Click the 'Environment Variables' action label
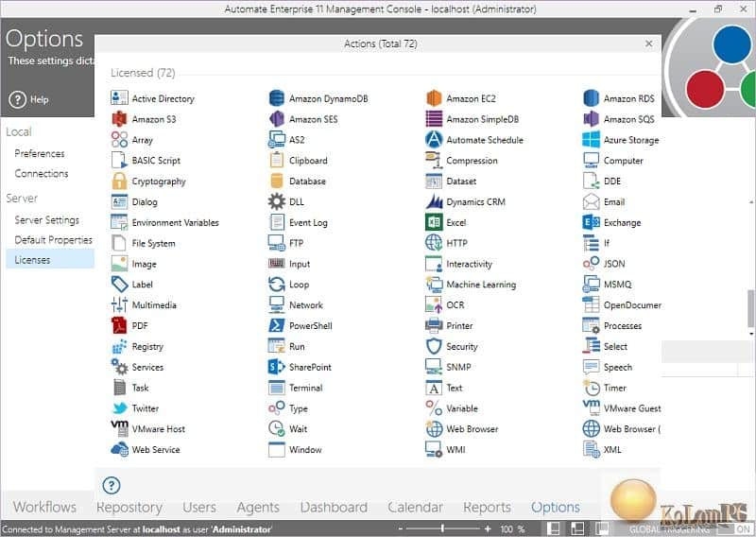The height and width of the screenshot is (537, 756). [176, 222]
